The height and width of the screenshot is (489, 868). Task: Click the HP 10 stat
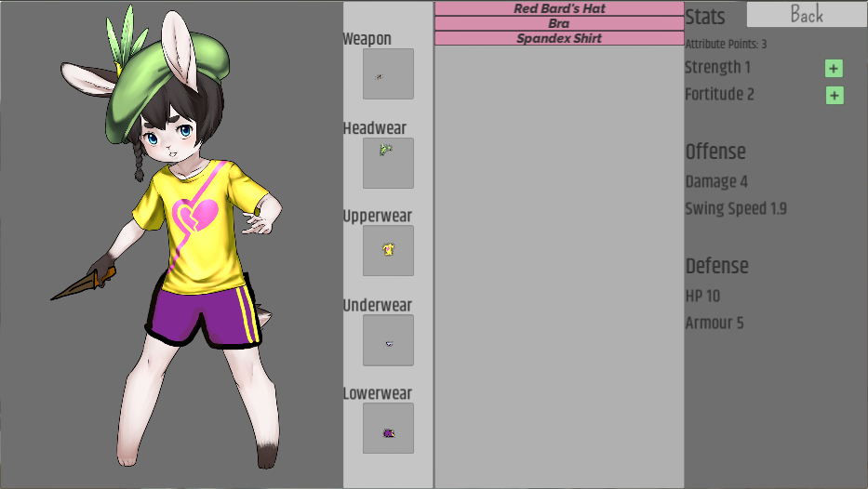(702, 296)
